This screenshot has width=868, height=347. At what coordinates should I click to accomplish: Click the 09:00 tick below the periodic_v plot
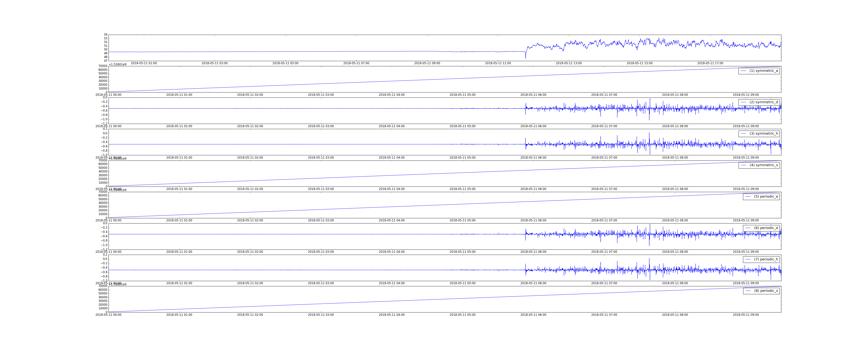[x=746, y=315]
